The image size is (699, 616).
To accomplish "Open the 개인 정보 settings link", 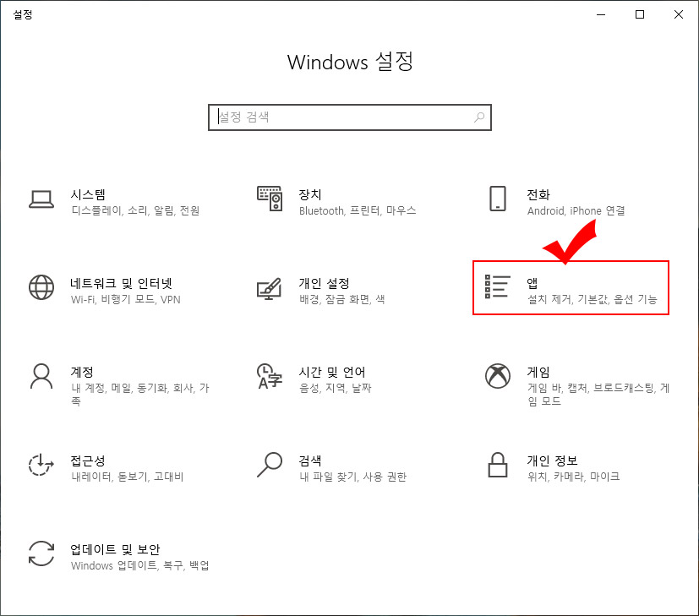I will pos(552,461).
